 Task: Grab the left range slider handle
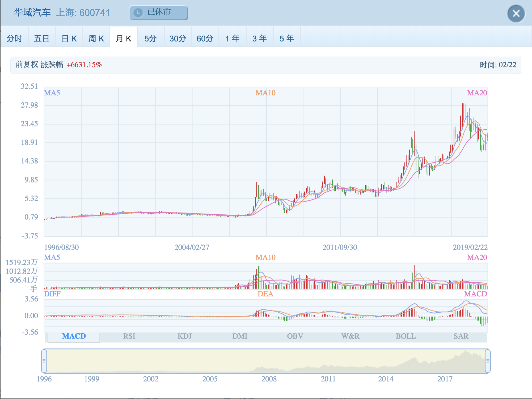tap(44, 361)
